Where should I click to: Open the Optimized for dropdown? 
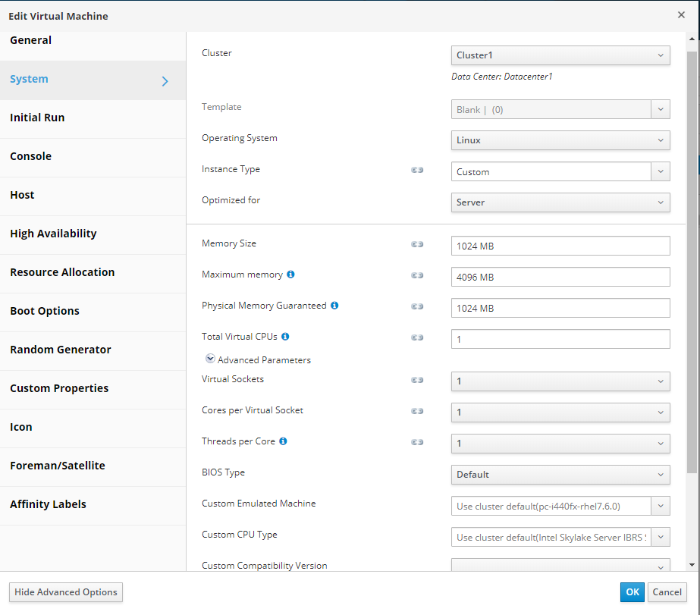tap(560, 202)
